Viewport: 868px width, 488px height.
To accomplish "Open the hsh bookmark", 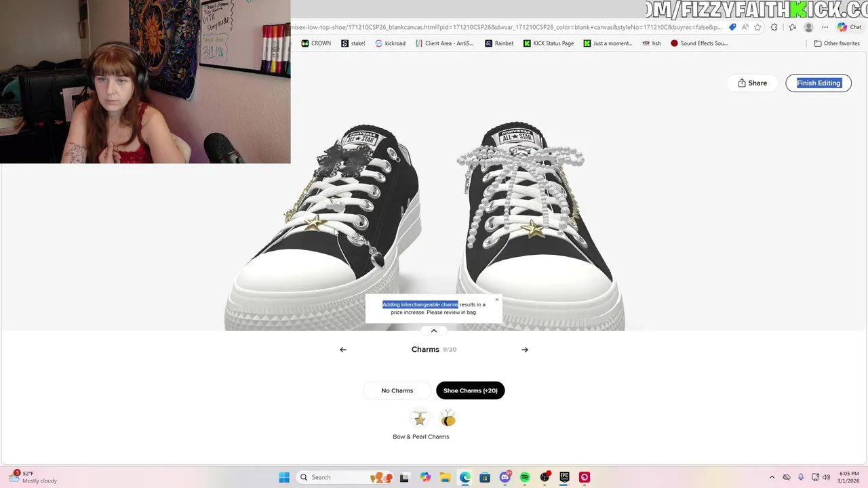I will (652, 43).
